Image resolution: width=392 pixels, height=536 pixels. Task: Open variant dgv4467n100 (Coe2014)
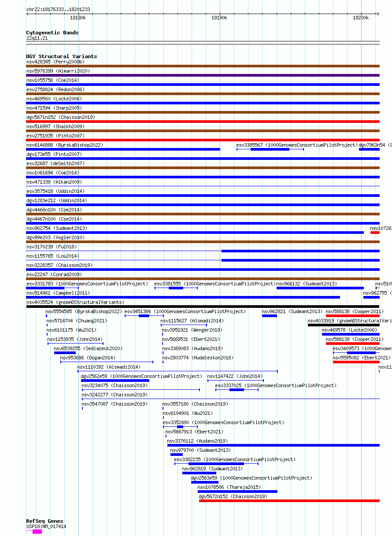(x=54, y=219)
